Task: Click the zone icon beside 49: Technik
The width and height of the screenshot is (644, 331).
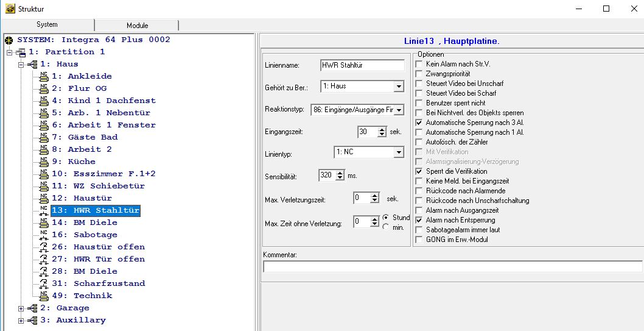Action: point(44,296)
